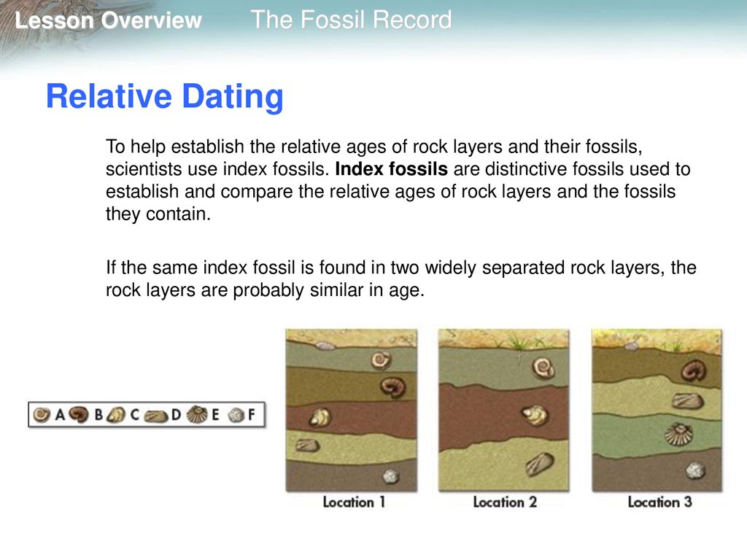Image resolution: width=747 pixels, height=560 pixels.
Task: Click the "Location 1" caption
Action: (x=354, y=502)
